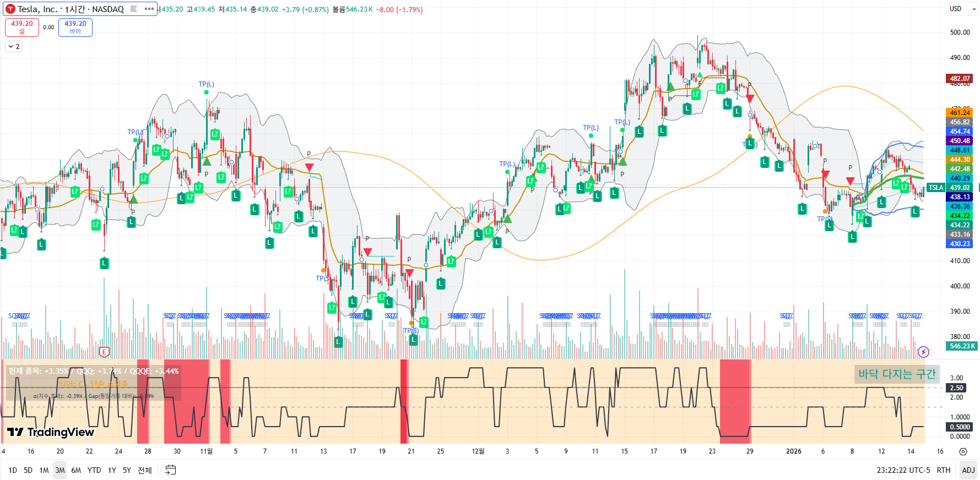The image size is (980, 480).
Task: Select the 1M time range
Action: tap(44, 470)
